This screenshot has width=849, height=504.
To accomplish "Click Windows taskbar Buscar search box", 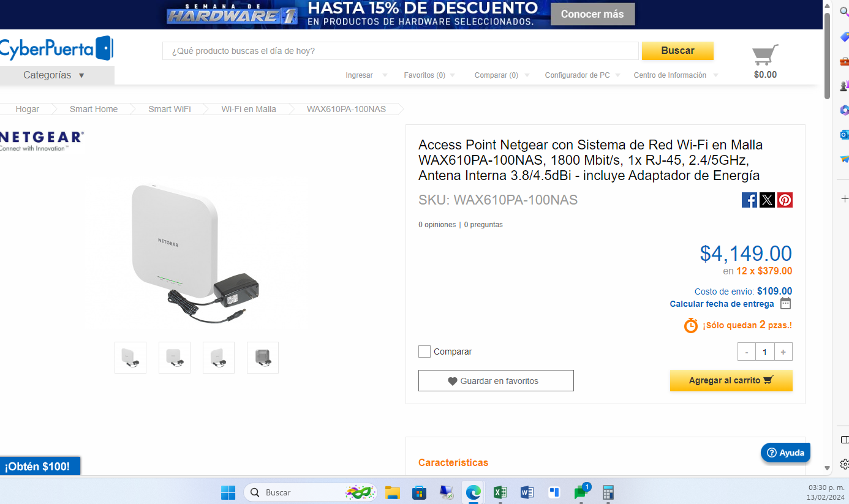I will 310,492.
